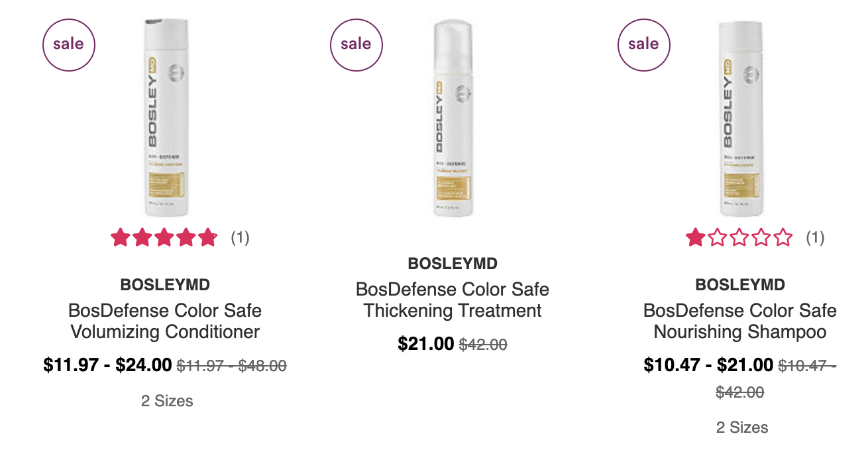Click the $11.97 - $24.00 sale price

[x=108, y=365]
